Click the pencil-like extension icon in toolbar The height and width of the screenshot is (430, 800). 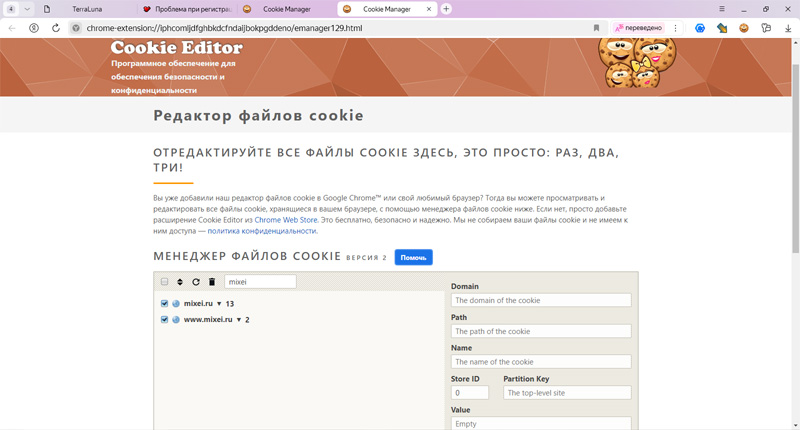click(722, 28)
